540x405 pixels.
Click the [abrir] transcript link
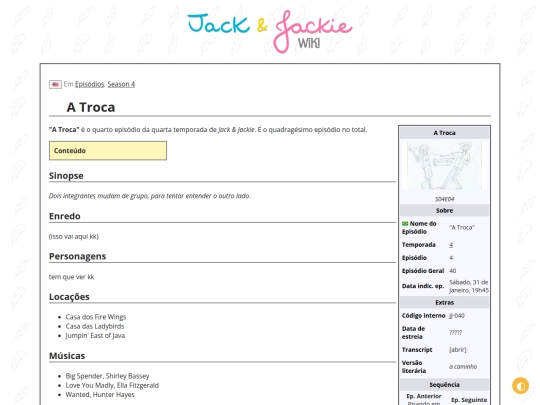click(458, 350)
